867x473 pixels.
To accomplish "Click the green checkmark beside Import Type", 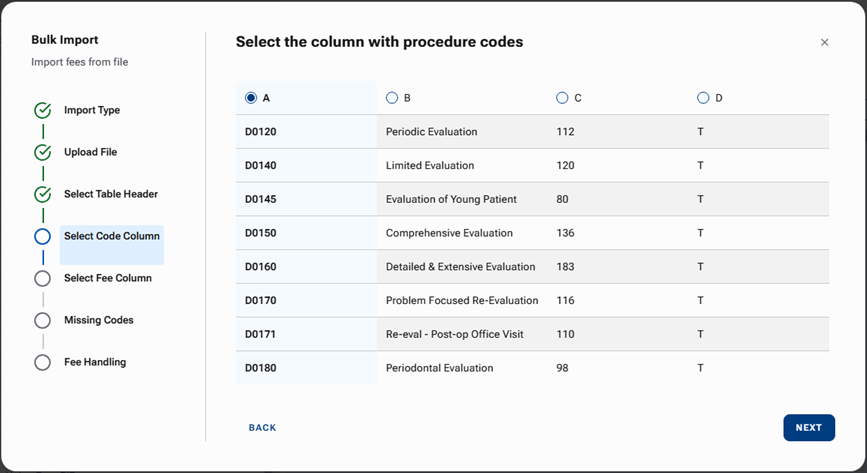I will [42, 110].
